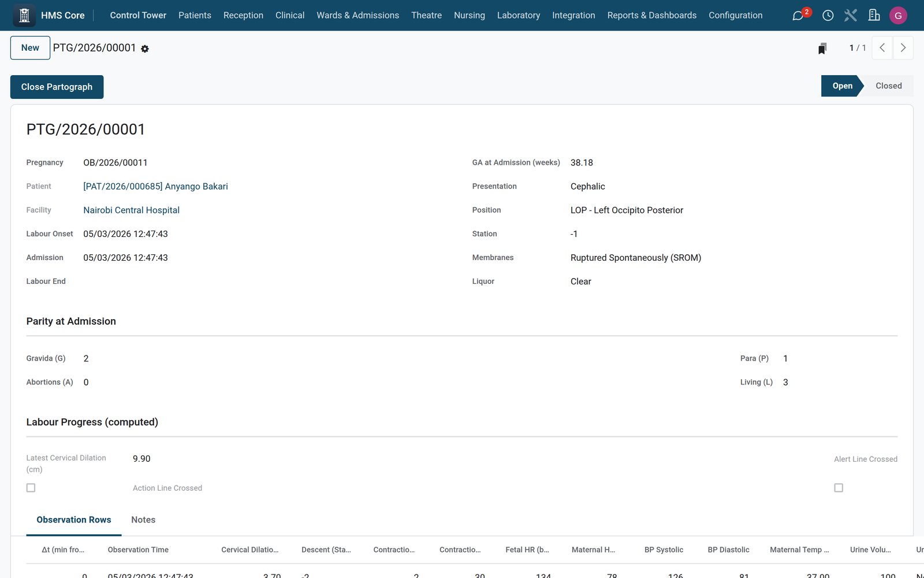Viewport: 924px width, 578px height.
Task: Open the Anyango Bakari patient link
Action: pos(155,186)
